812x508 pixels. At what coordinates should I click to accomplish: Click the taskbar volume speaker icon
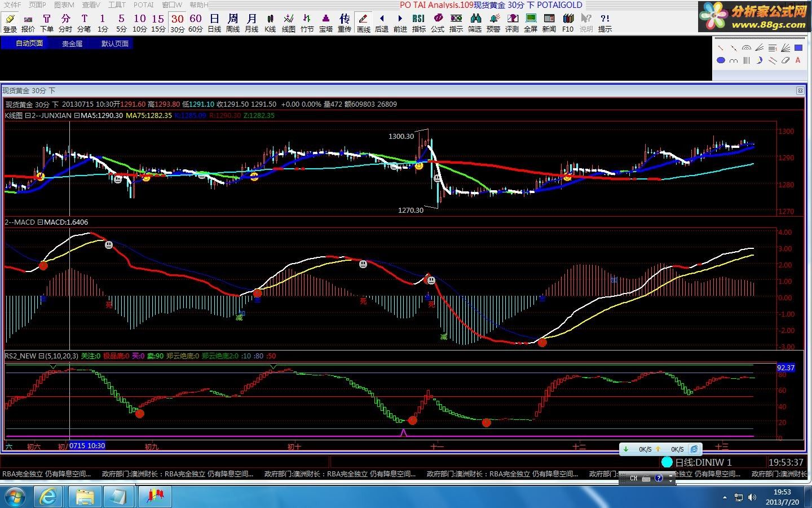click(x=752, y=497)
